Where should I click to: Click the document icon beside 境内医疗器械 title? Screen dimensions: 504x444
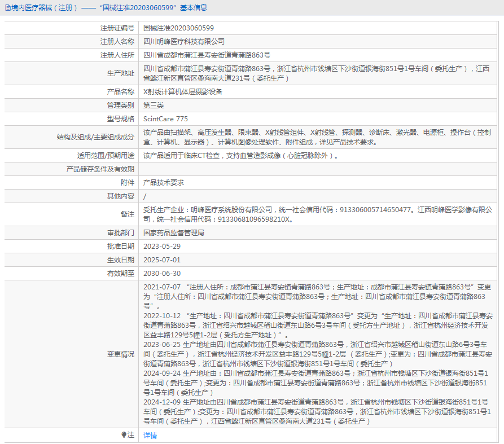pos(8,8)
